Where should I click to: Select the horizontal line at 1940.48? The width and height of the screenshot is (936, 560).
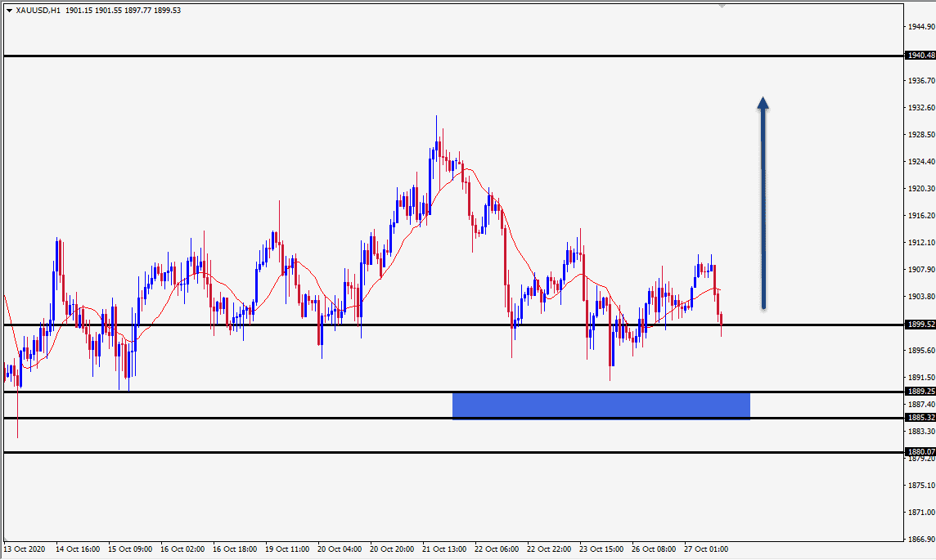pos(453,56)
